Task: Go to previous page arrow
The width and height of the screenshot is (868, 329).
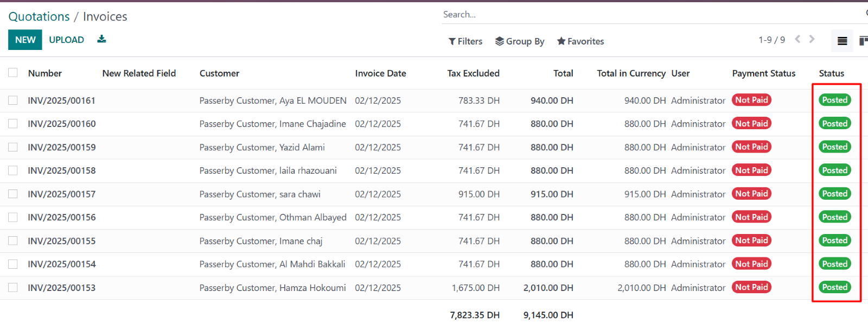Action: tap(797, 39)
